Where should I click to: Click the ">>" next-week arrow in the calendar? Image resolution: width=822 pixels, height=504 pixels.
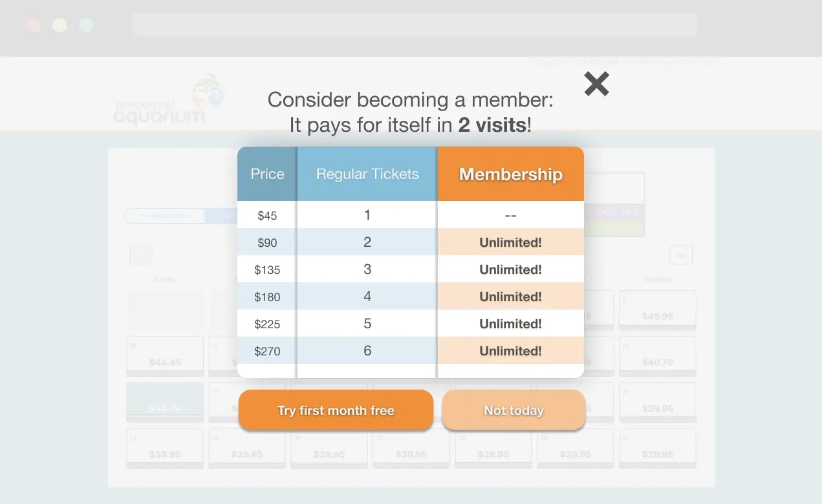click(680, 255)
